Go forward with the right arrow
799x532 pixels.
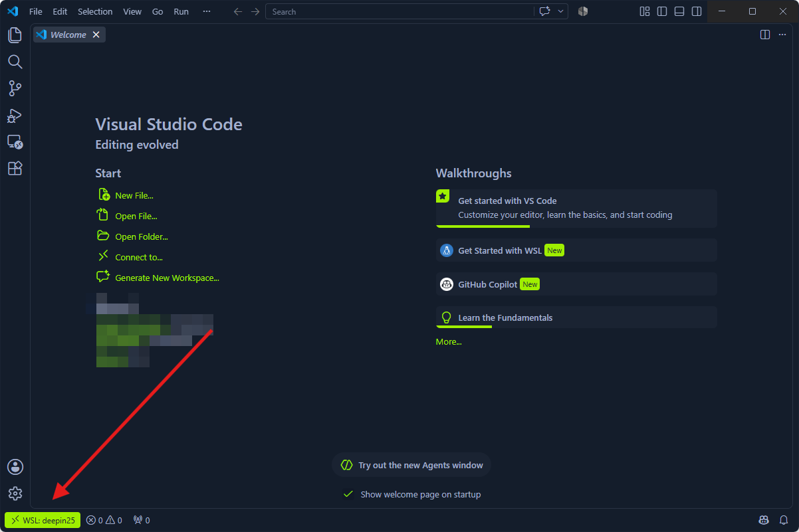click(x=255, y=11)
